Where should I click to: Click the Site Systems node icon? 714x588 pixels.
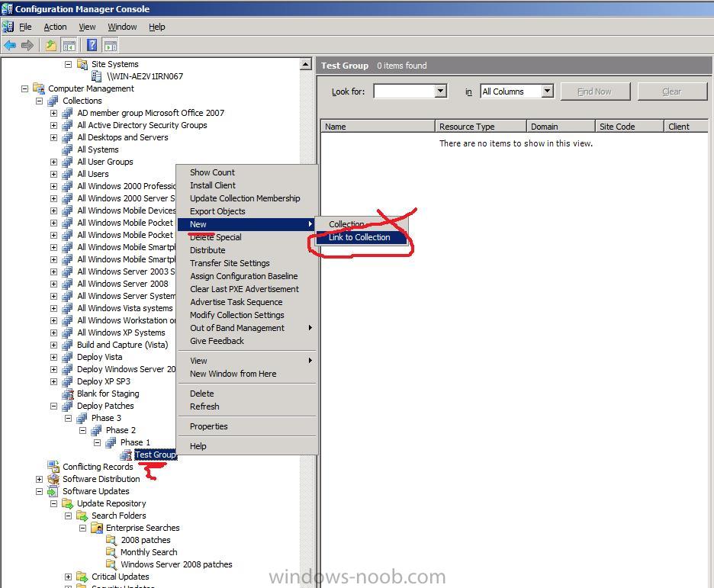click(82, 64)
